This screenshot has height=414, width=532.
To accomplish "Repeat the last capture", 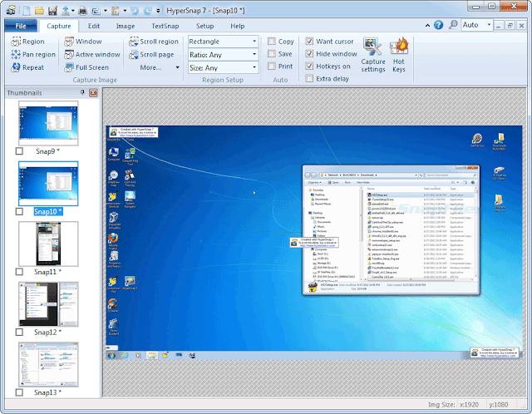I will pyautogui.click(x=27, y=67).
